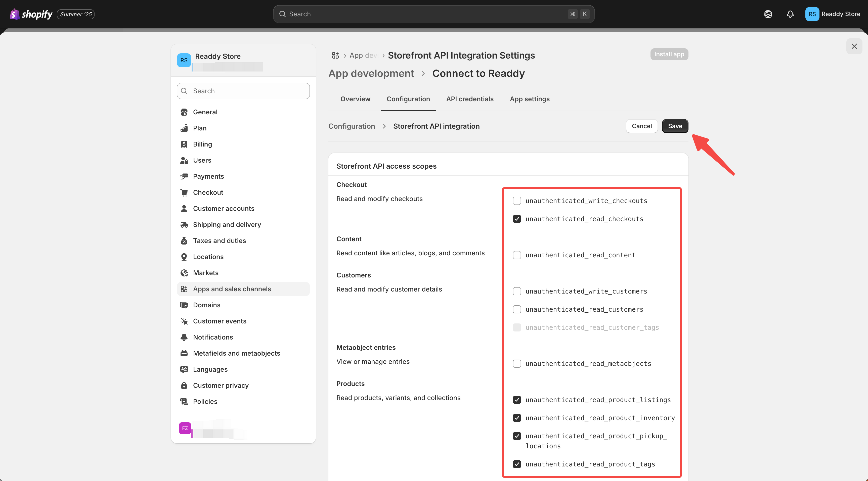Open Markets settings in the sidebar
This screenshot has width=868, height=481.
[x=205, y=273]
